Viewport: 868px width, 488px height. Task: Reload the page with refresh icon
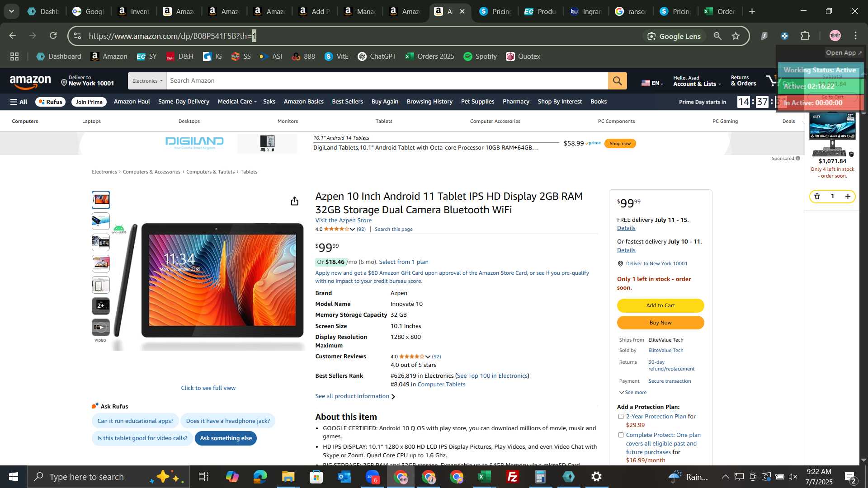click(x=53, y=36)
